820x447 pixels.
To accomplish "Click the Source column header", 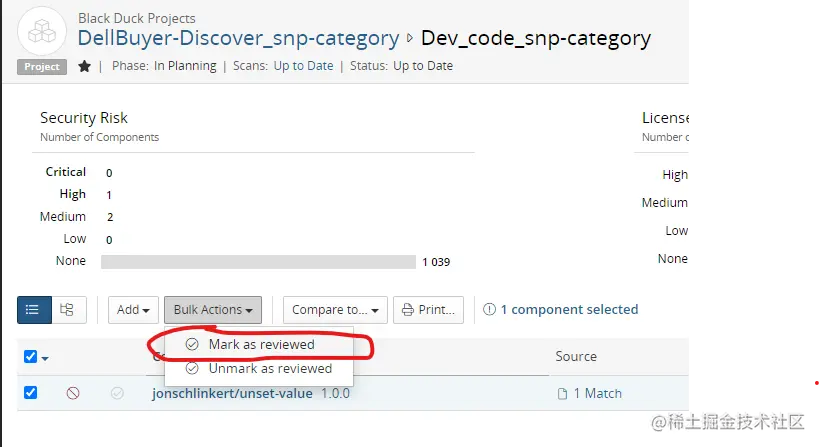I will point(576,357).
